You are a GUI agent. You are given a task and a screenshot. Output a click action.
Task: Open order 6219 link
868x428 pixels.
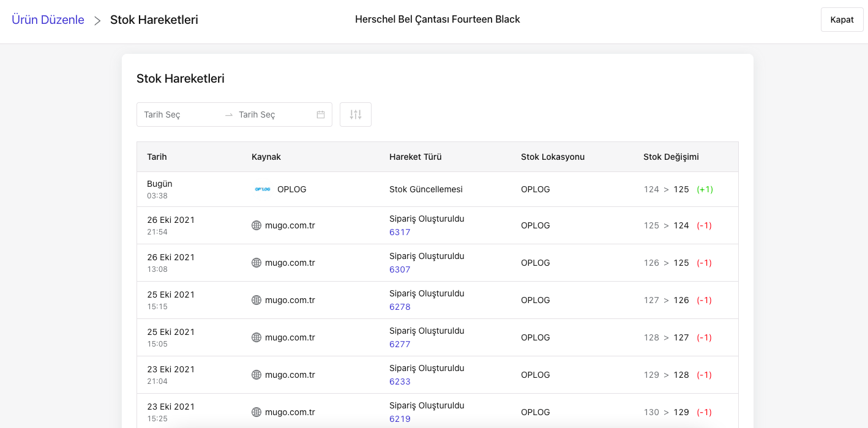pos(400,419)
